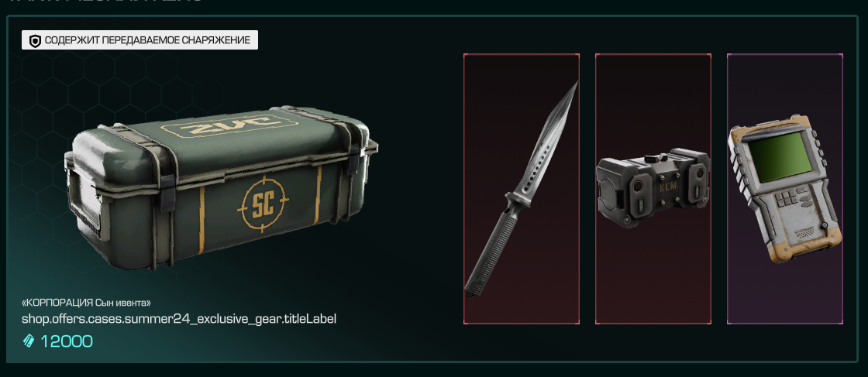Click the СОДЕРЖИТ ПЕРЕДАВАЕМОЕ СНАРЯЖЕНИЕ badge
The width and height of the screenshot is (868, 377).
(139, 40)
